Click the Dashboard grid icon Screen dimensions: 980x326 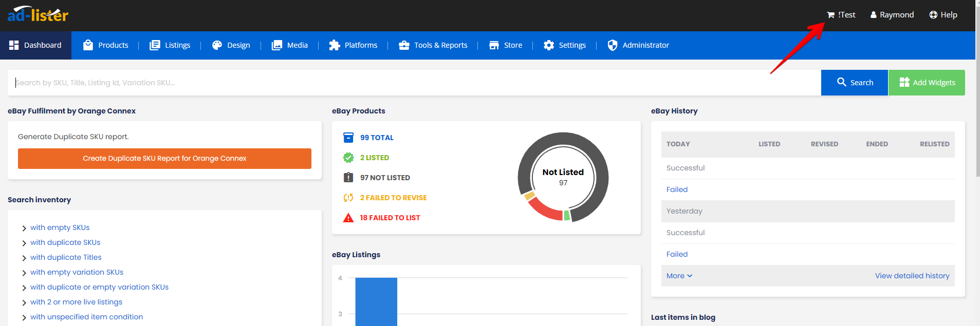point(14,45)
